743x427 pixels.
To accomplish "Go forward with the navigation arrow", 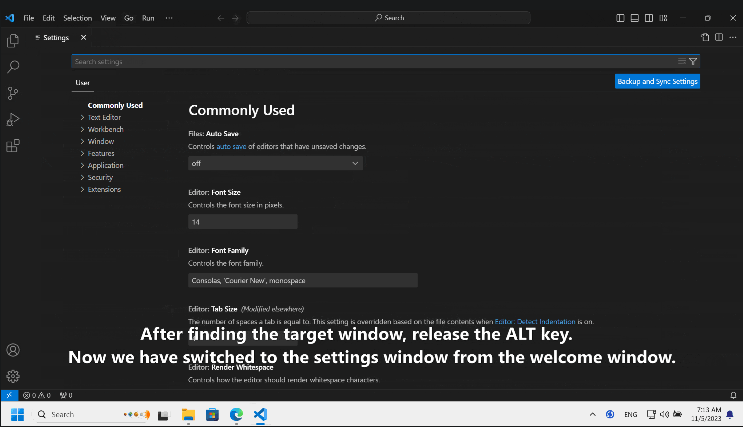I will click(236, 18).
